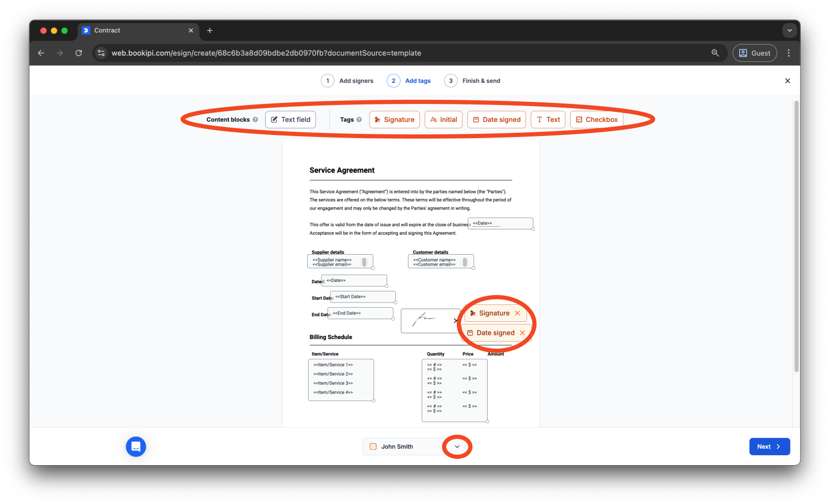Click the Customer details text field box

pyautogui.click(x=441, y=261)
